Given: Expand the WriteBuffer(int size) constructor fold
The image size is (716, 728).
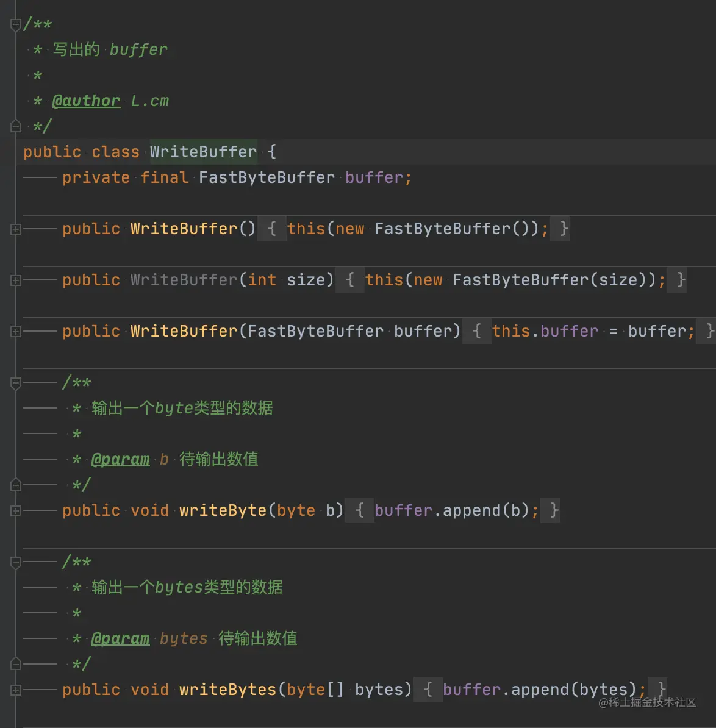Looking at the screenshot, I should tap(15, 280).
